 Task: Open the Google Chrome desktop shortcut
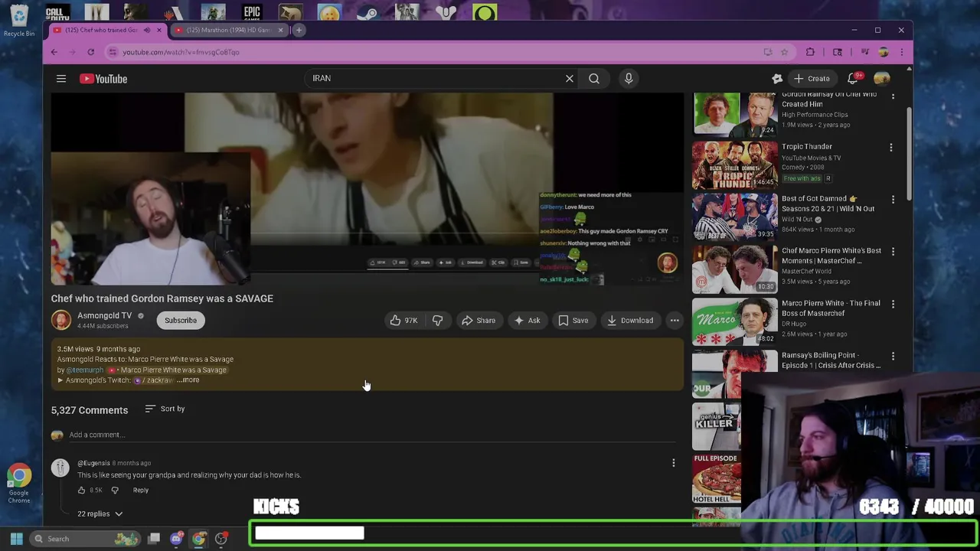pos(19,484)
